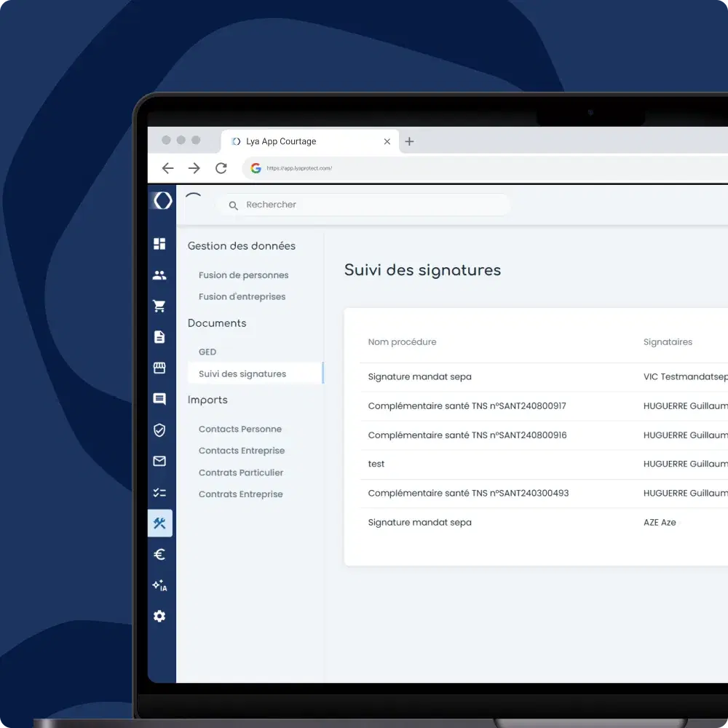This screenshot has height=728, width=728.
Task: Open the document file sidebar icon
Action: pos(159,337)
